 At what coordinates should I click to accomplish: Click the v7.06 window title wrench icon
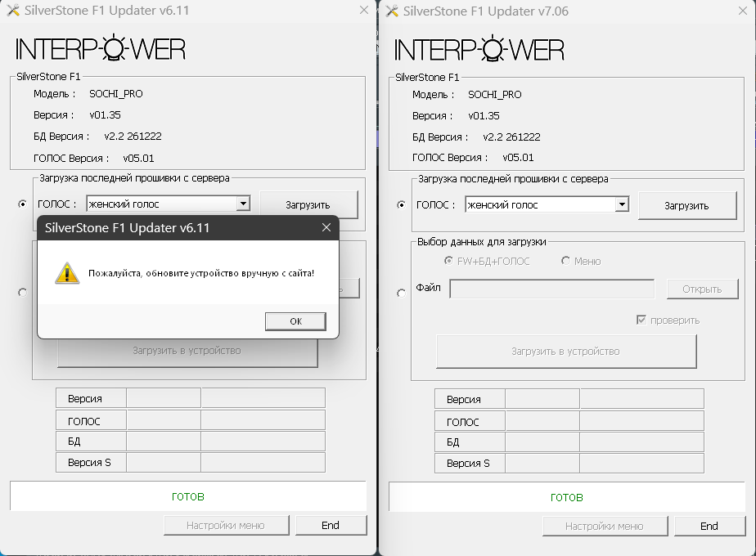tap(392, 11)
